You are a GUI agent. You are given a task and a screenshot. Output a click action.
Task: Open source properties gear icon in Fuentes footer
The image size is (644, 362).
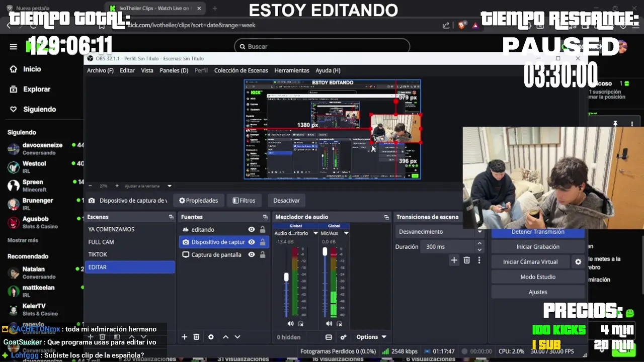pyautogui.click(x=211, y=337)
